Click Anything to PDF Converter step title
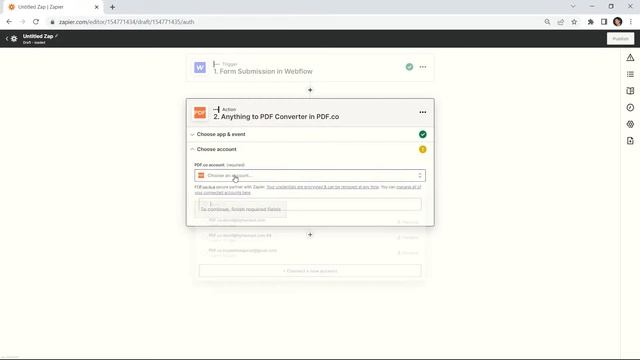The width and height of the screenshot is (640, 360). (276, 117)
